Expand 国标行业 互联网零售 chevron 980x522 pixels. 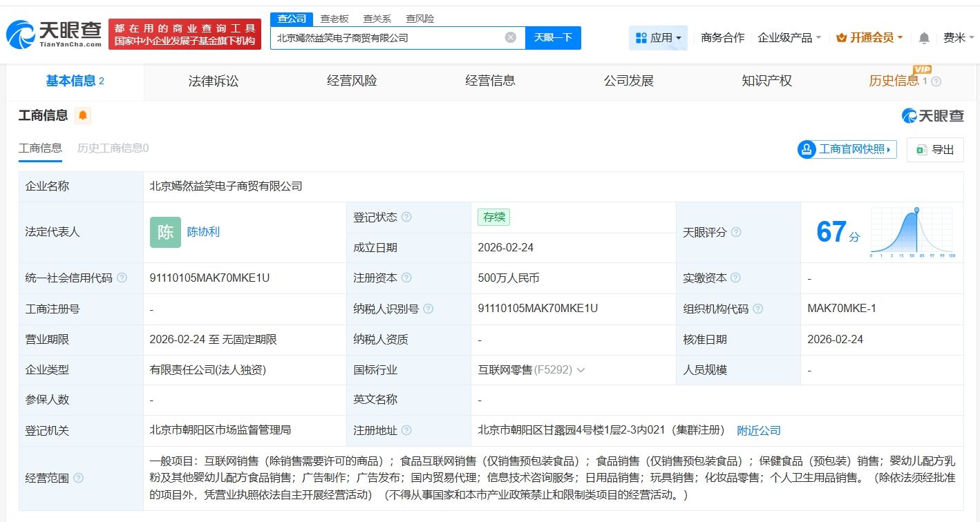tap(581, 370)
